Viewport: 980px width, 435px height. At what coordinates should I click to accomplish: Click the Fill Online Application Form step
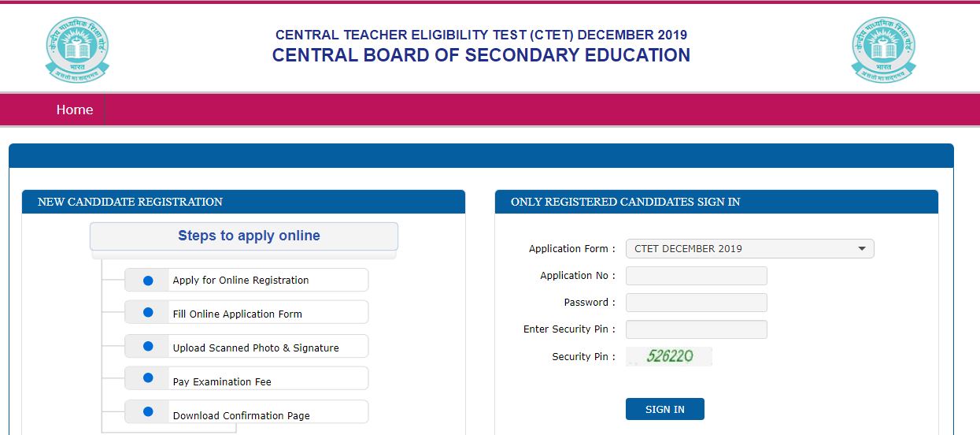tap(238, 314)
